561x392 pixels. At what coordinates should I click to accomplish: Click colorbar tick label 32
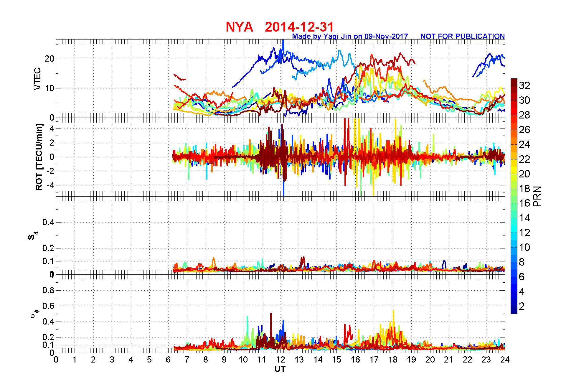click(x=524, y=85)
